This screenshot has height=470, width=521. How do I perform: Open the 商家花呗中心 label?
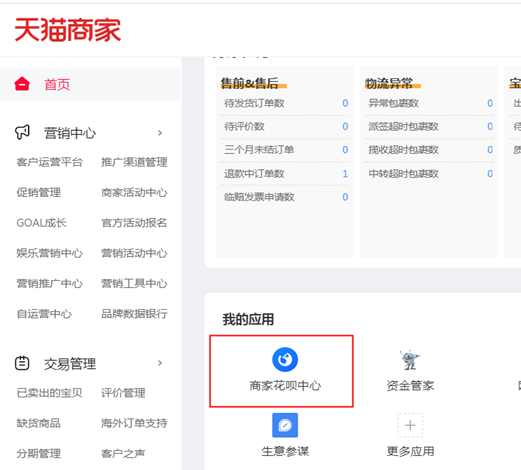click(x=285, y=386)
